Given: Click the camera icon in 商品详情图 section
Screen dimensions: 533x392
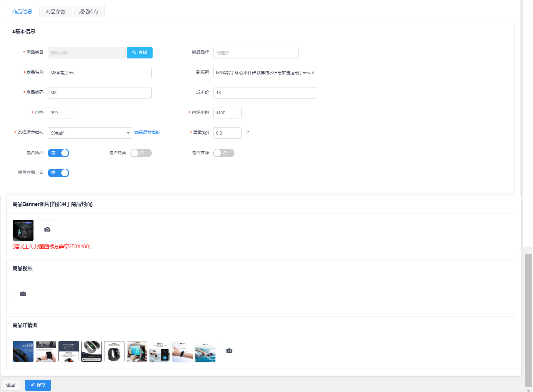Looking at the screenshot, I should (229, 351).
